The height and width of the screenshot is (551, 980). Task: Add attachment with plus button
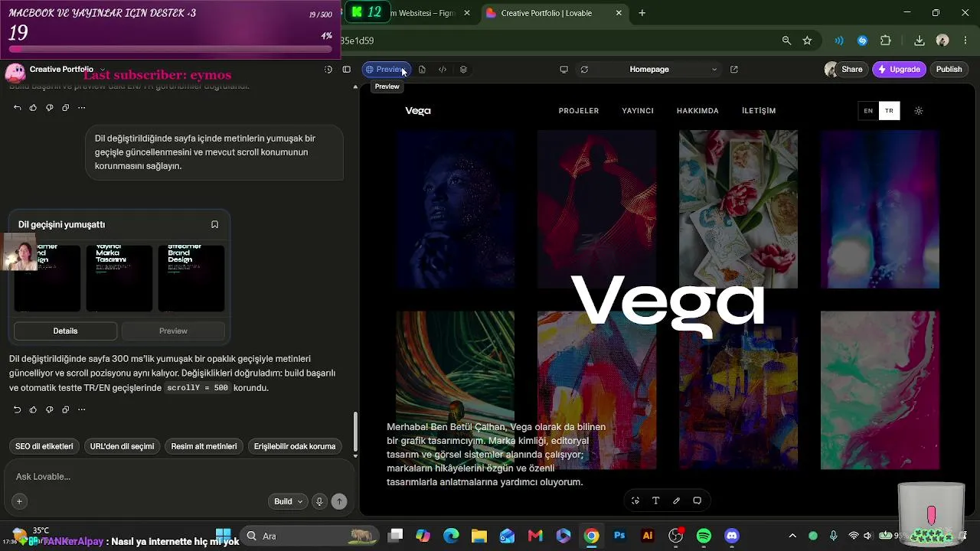click(19, 501)
